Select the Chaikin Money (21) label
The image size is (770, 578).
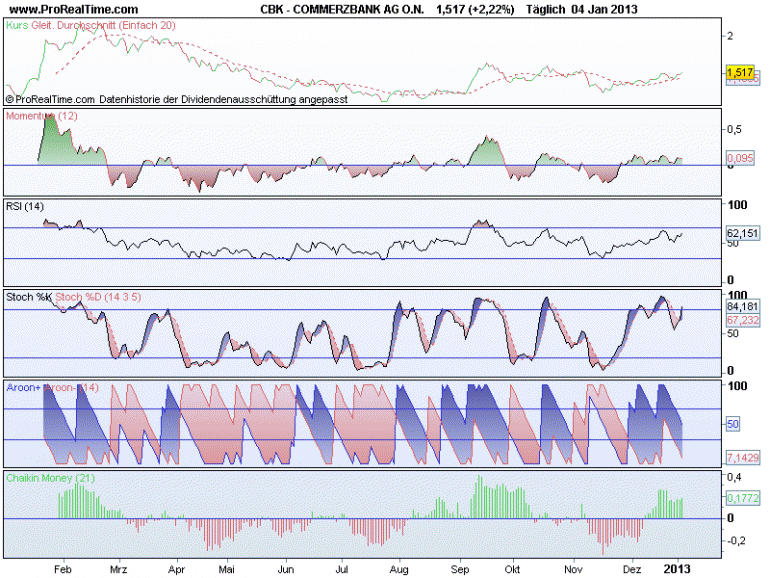click(x=51, y=478)
